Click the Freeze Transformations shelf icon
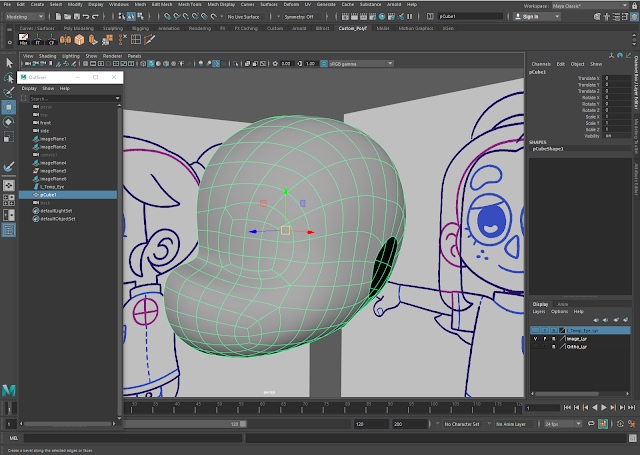 pos(38,39)
